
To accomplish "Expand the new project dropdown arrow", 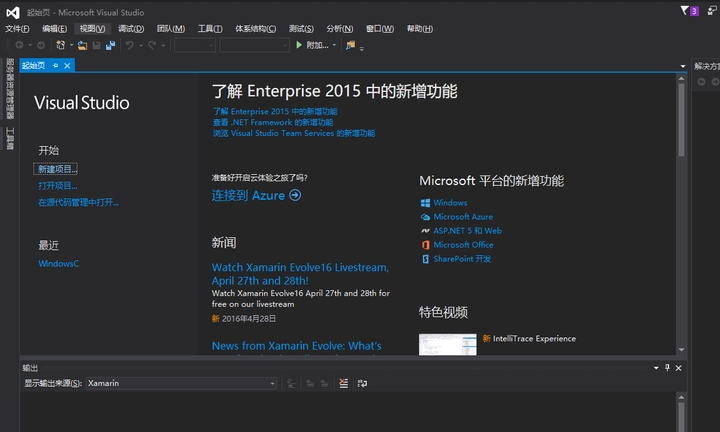I will (x=71, y=45).
